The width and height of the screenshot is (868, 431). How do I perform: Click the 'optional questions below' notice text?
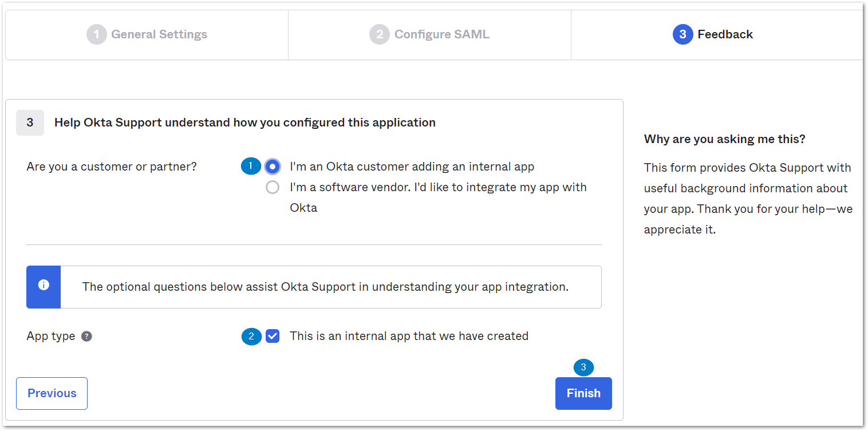(325, 287)
